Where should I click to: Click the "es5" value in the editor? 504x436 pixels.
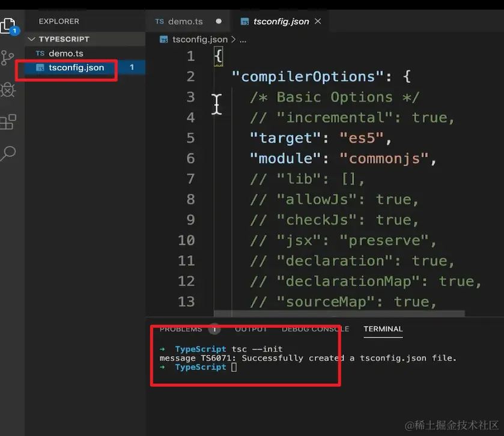pos(362,138)
